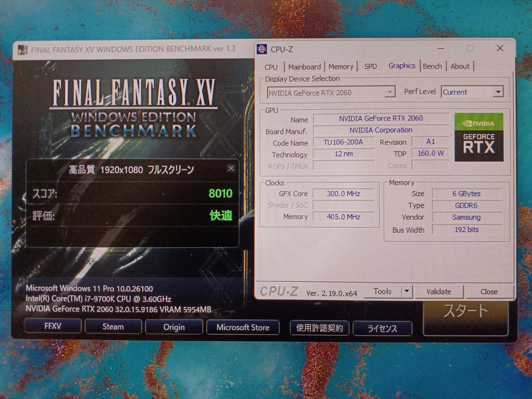Click the memory Type GDDR6 value

click(466, 206)
